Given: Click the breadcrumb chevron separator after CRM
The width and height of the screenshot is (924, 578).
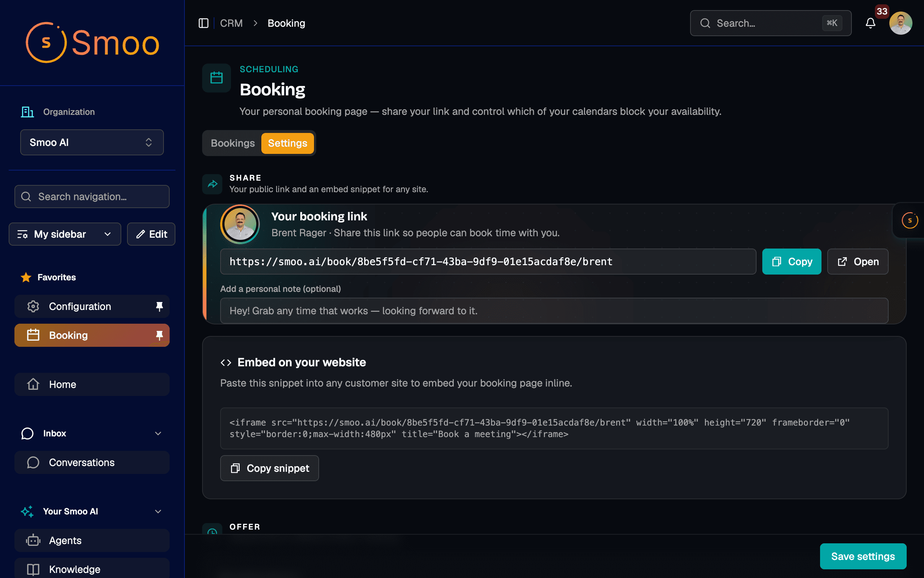Looking at the screenshot, I should click(256, 23).
